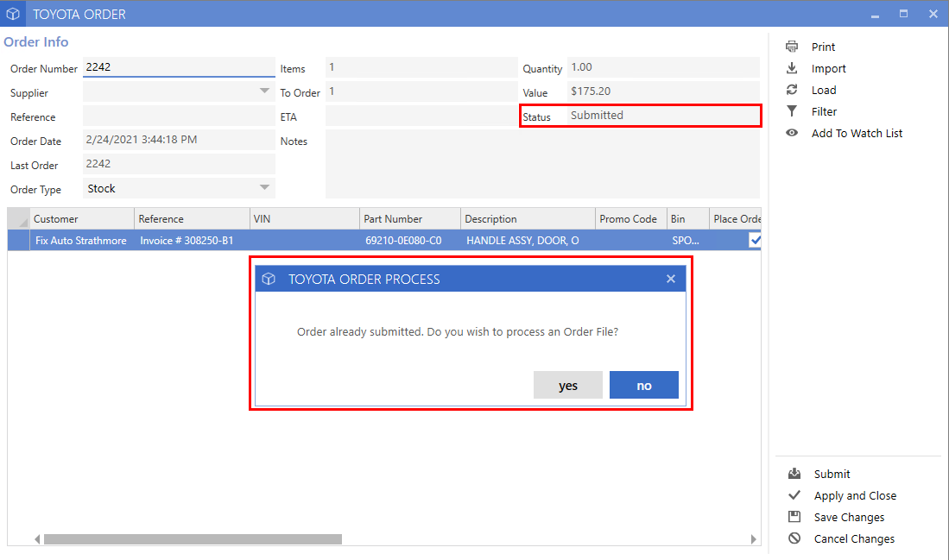Click the Import command
Viewport: 949px width, 560px height.
(829, 68)
